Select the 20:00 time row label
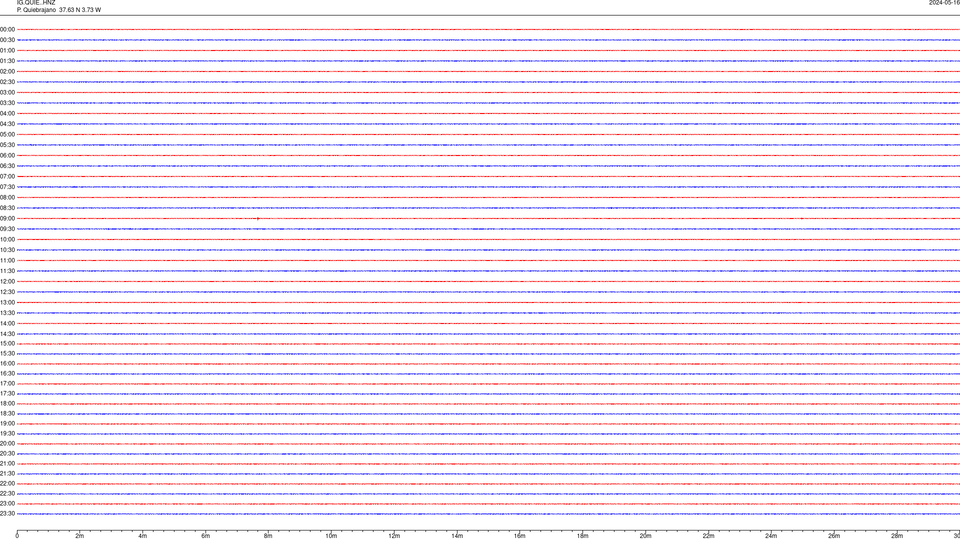960x540 pixels. click(7, 443)
